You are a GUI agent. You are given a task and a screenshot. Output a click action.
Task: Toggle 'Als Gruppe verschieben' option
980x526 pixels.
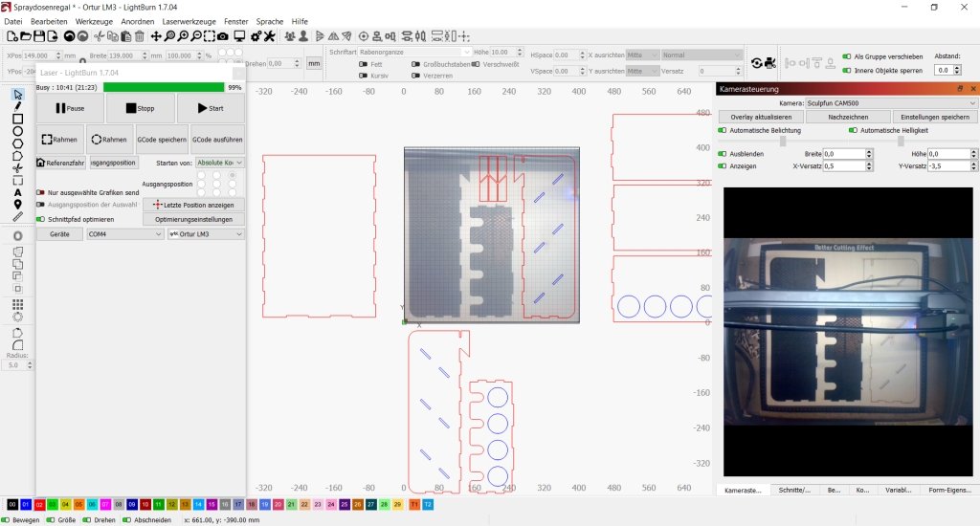click(846, 56)
